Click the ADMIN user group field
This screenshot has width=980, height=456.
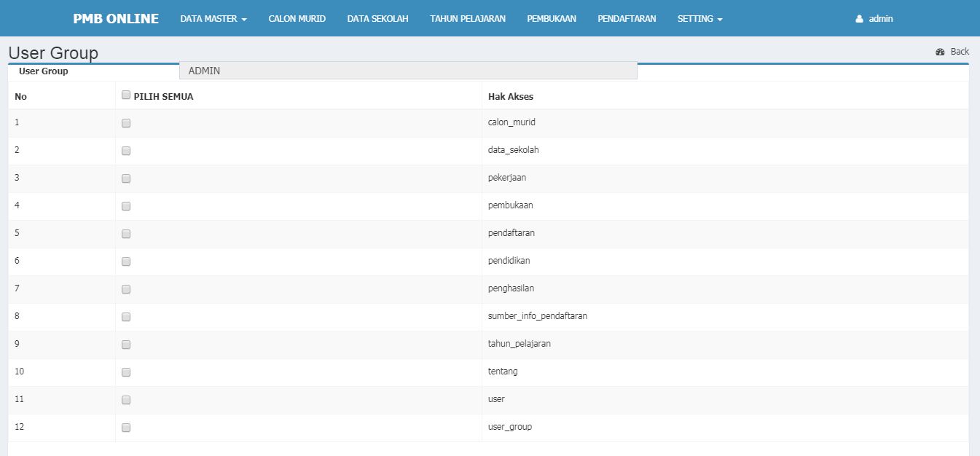pos(408,71)
